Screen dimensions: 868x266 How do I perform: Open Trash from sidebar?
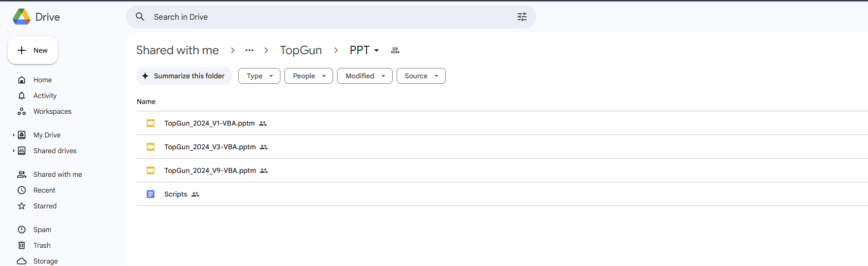click(42, 245)
